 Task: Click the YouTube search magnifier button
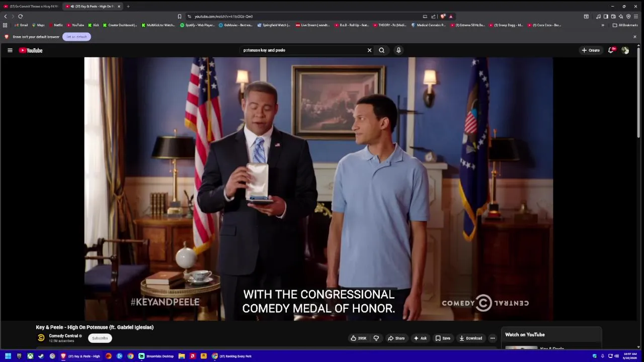(x=381, y=50)
